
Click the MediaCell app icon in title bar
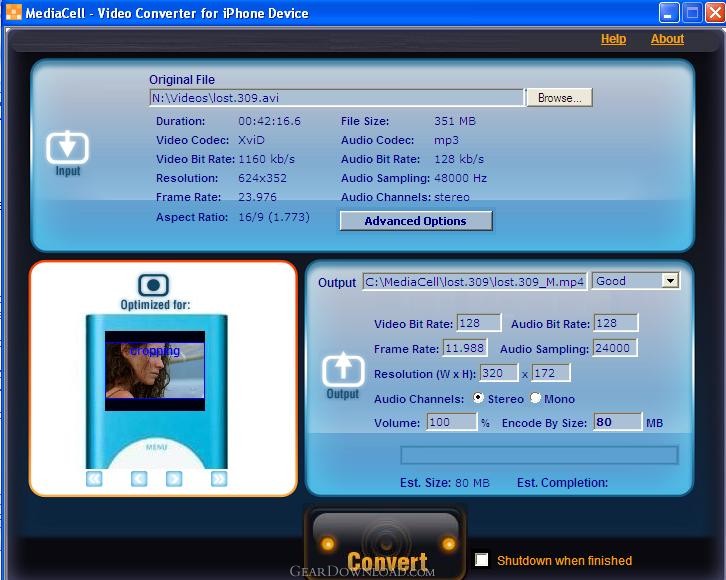click(x=13, y=12)
